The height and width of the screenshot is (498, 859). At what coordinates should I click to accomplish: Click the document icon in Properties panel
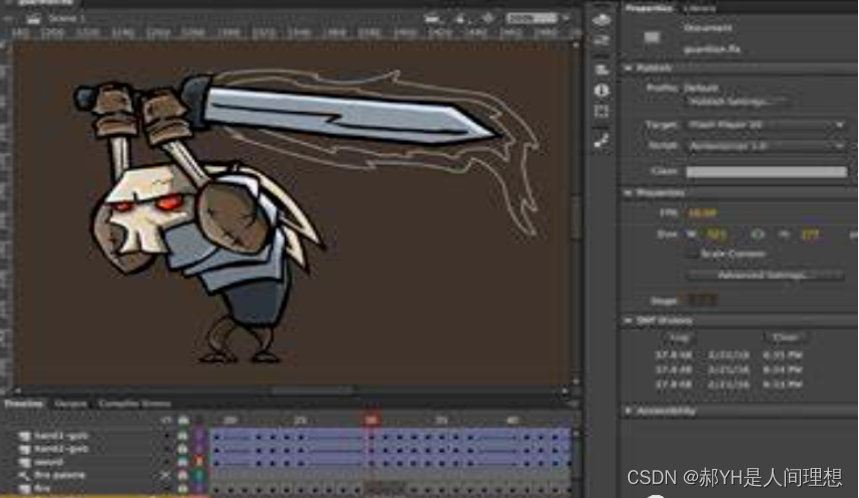[651, 37]
